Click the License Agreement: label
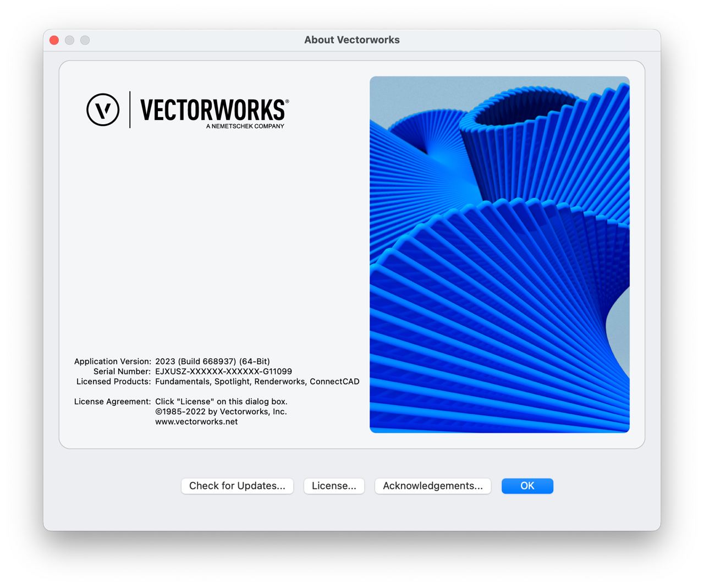The image size is (704, 588). pyautogui.click(x=112, y=402)
